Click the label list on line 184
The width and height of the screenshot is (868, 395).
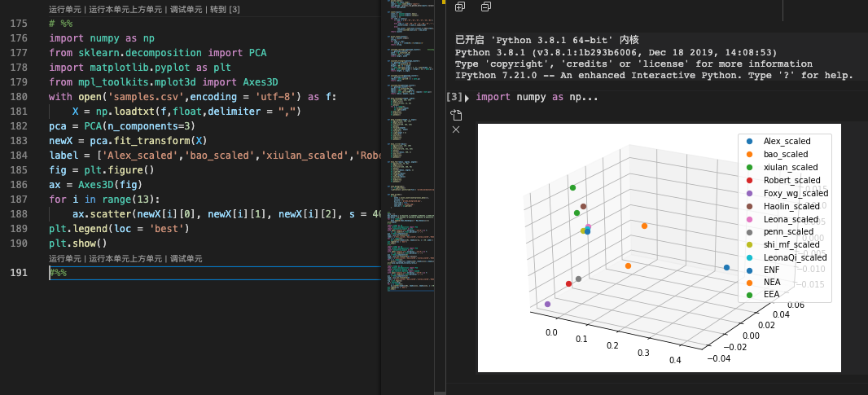(215, 155)
